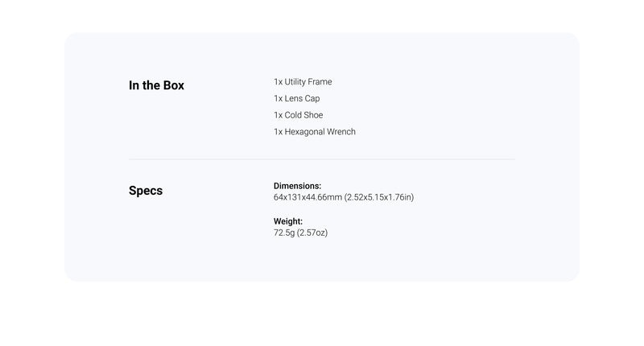This screenshot has height=346, width=644.
Task: Select the bold "Dimensions:" label
Action: click(297, 186)
